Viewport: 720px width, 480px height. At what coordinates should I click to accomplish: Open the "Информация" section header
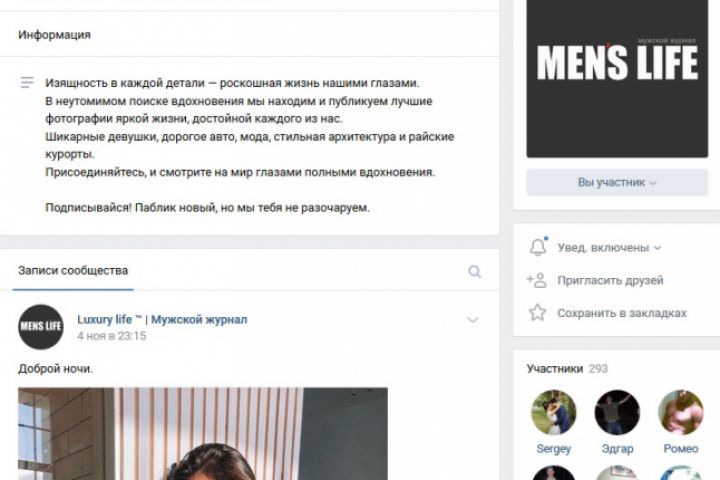click(55, 35)
